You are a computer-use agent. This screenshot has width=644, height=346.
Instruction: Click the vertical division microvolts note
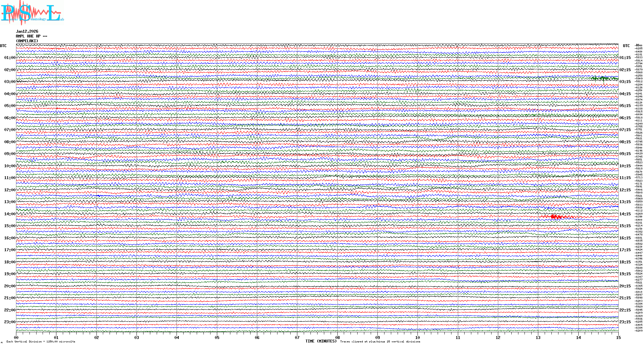[41, 342]
